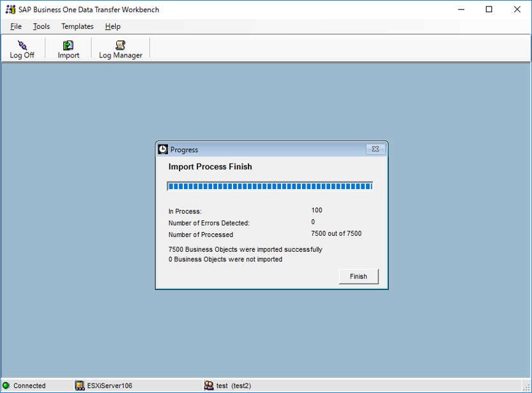Close the Data Transfer Workbench window
532x393 pixels.
517,10
